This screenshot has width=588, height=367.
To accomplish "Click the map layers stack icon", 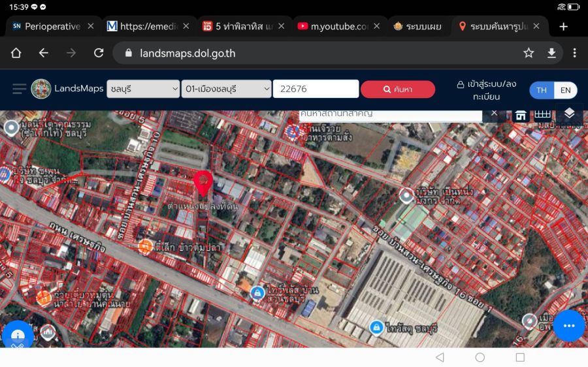I will (569, 114).
